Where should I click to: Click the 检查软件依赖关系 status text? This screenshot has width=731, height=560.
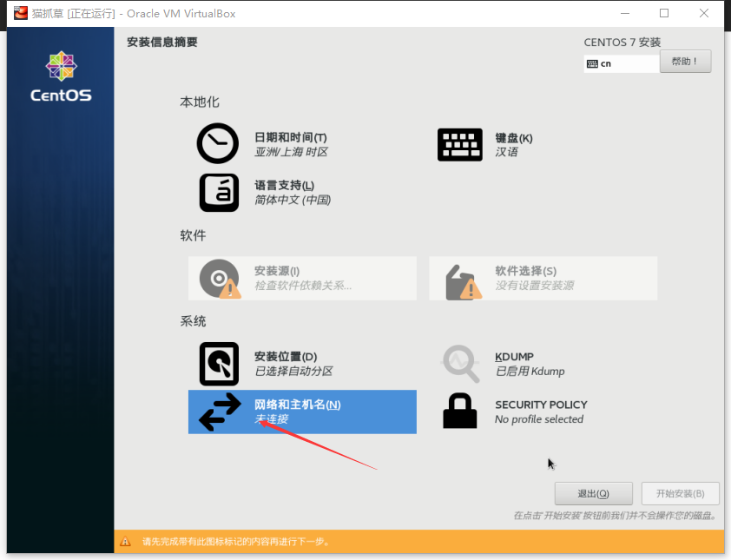click(303, 286)
